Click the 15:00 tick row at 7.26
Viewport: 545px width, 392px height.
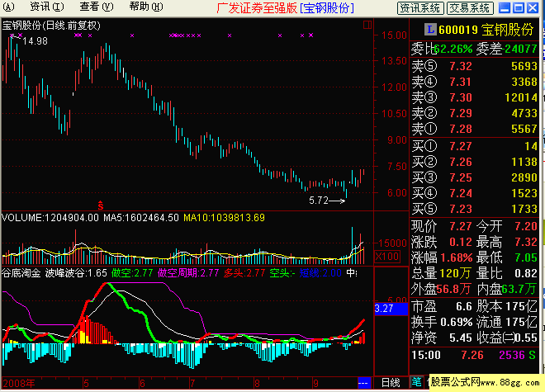(474, 355)
